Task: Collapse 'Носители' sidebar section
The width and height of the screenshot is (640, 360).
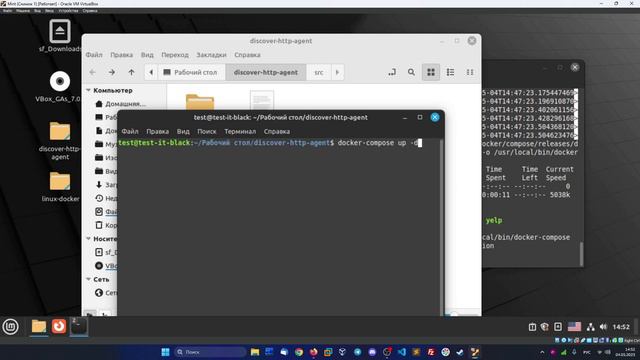Action: 89,239
